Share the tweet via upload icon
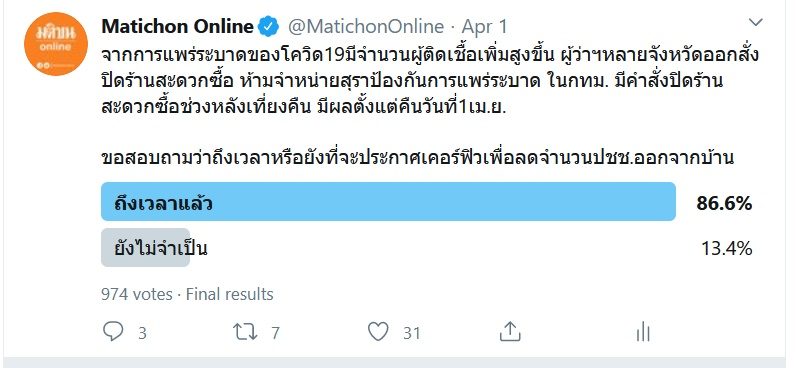This screenshot has width=796, height=368. pyautogui.click(x=510, y=331)
